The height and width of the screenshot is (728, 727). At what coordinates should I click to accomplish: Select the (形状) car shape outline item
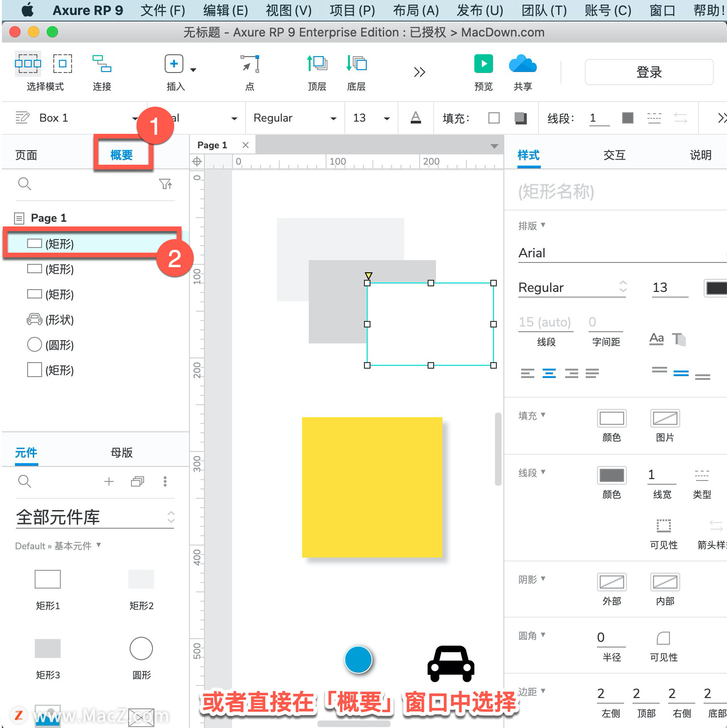coord(50,320)
